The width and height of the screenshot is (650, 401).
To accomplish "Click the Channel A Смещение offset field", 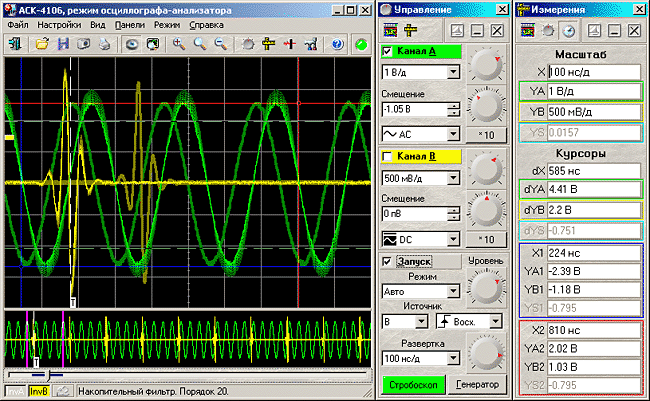I will click(412, 108).
